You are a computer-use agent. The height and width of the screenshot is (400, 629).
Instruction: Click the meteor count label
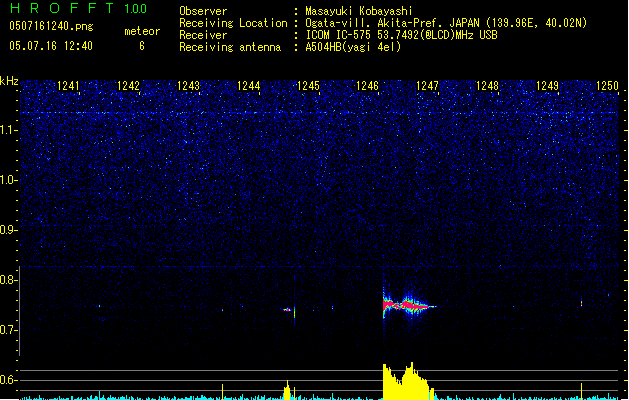[x=142, y=31]
